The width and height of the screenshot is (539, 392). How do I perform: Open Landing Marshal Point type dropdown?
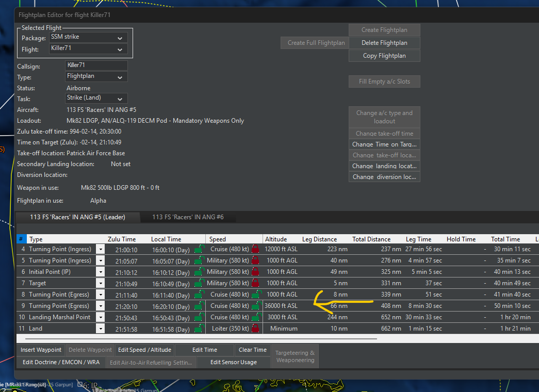pyautogui.click(x=101, y=317)
